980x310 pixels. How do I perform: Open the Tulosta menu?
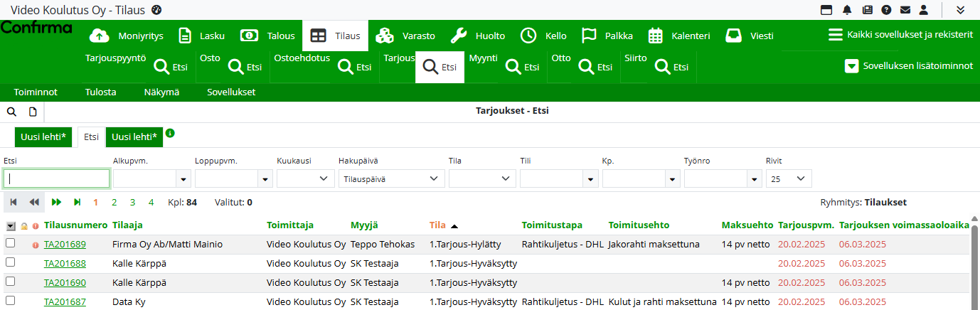(x=100, y=92)
